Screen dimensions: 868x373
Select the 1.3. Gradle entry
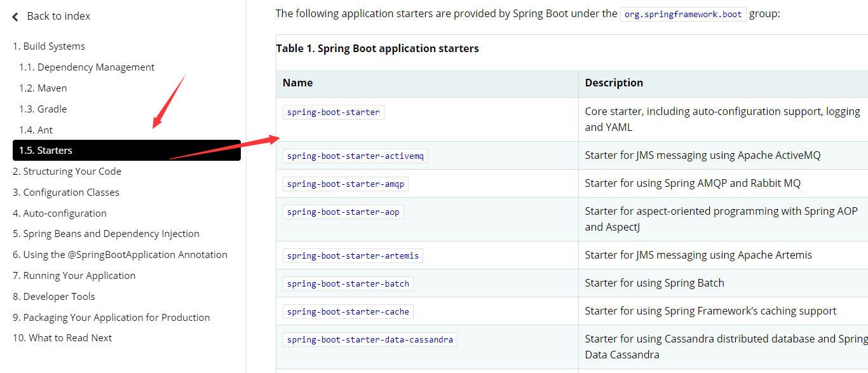(43, 109)
